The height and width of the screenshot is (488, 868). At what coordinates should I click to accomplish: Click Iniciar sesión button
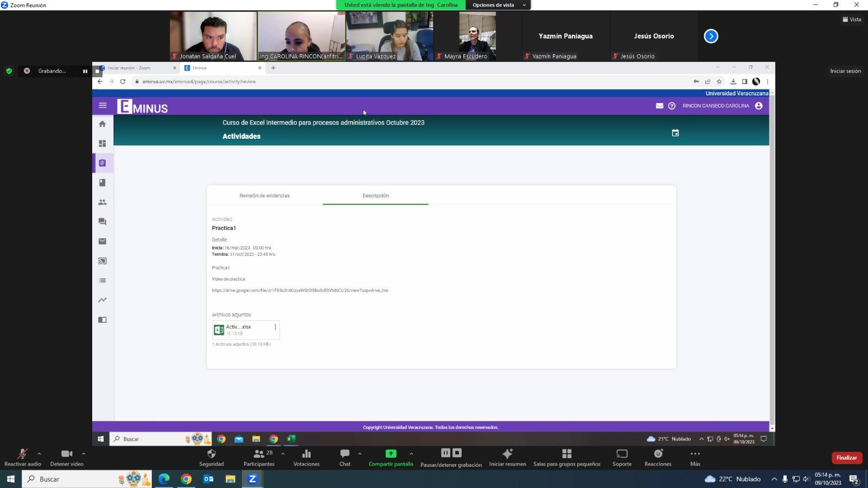(845, 71)
